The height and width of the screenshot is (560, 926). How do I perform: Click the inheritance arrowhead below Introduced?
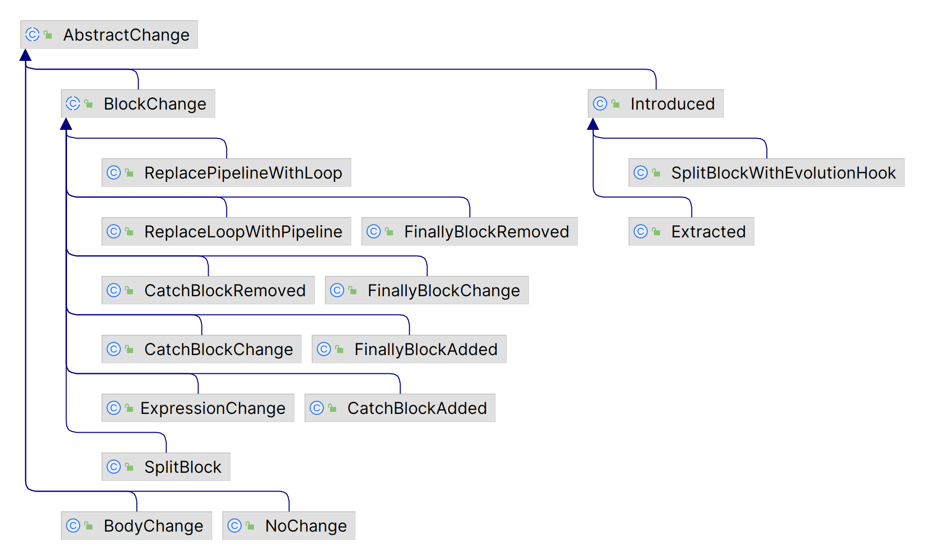click(593, 124)
